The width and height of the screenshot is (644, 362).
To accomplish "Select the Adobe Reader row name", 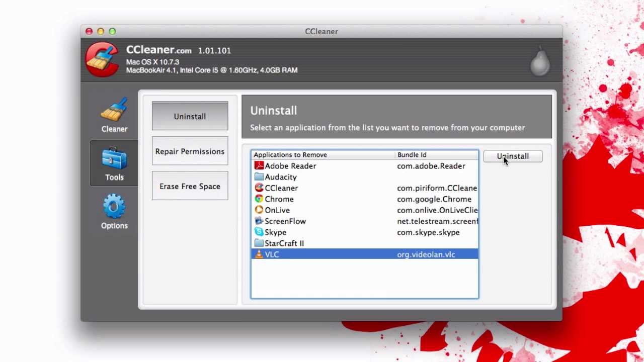I will [x=290, y=166].
